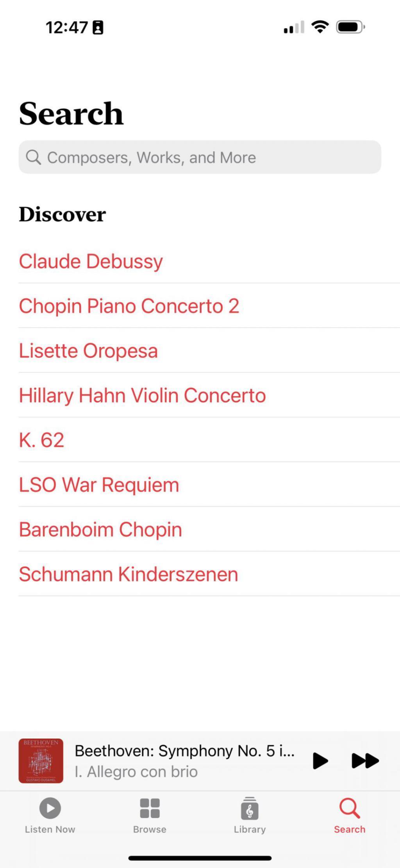Screen dimensions: 400x868
Task: Open the Hillary Hahn Violin Concerto suggestion
Action: pyautogui.click(x=142, y=395)
